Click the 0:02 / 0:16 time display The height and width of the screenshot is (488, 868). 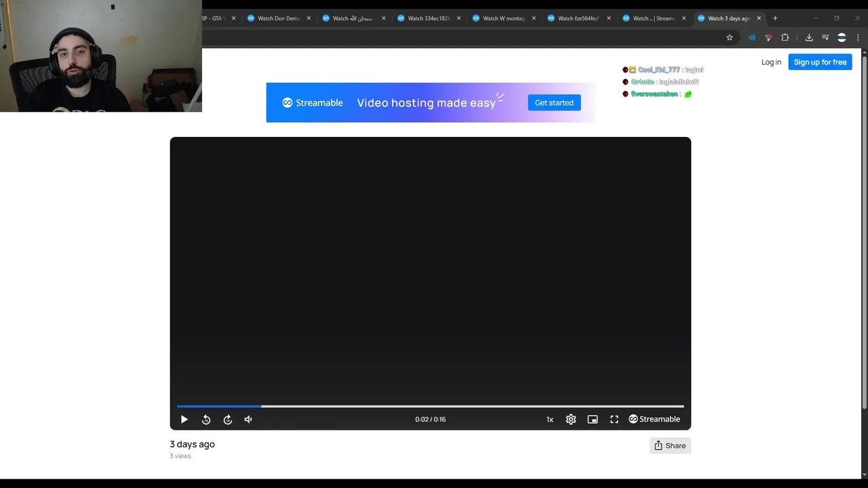coord(431,420)
